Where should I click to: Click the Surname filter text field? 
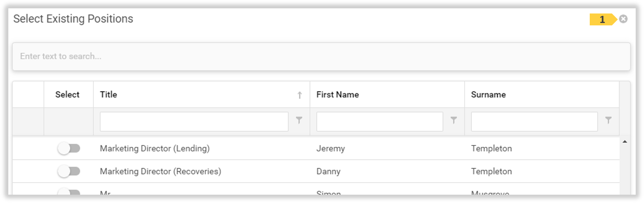[534, 122]
